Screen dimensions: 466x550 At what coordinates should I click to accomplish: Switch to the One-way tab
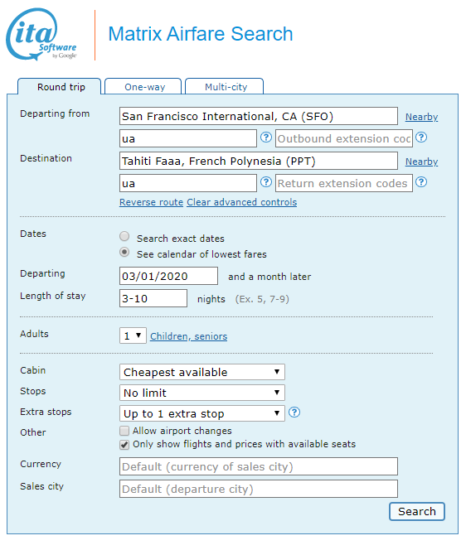[x=143, y=87]
